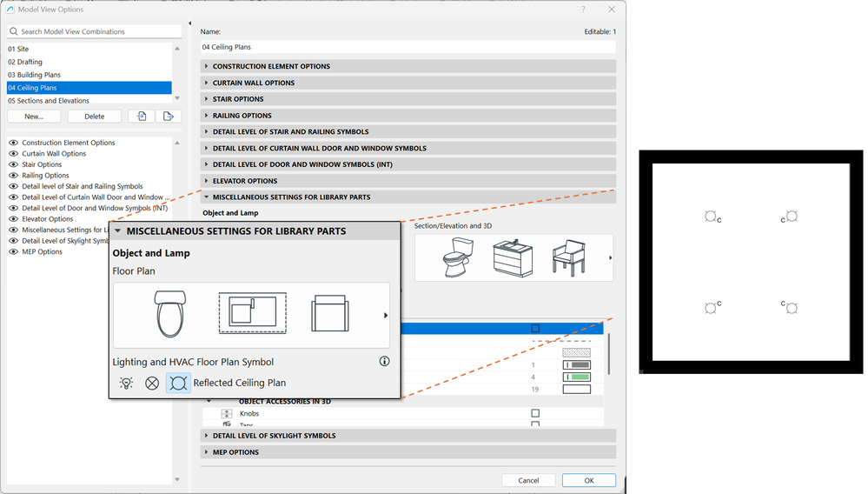The width and height of the screenshot is (868, 494).
Task: Expand Railing Options section
Action: coord(207,115)
